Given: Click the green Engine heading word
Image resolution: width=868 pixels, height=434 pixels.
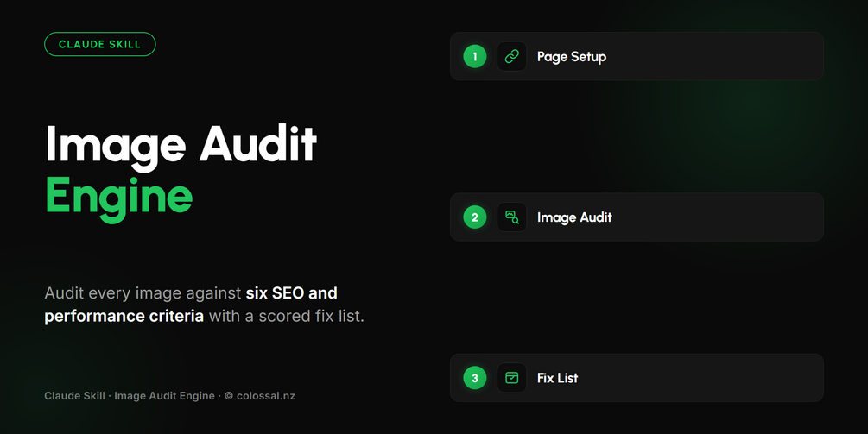Looking at the screenshot, I should click(x=119, y=198).
